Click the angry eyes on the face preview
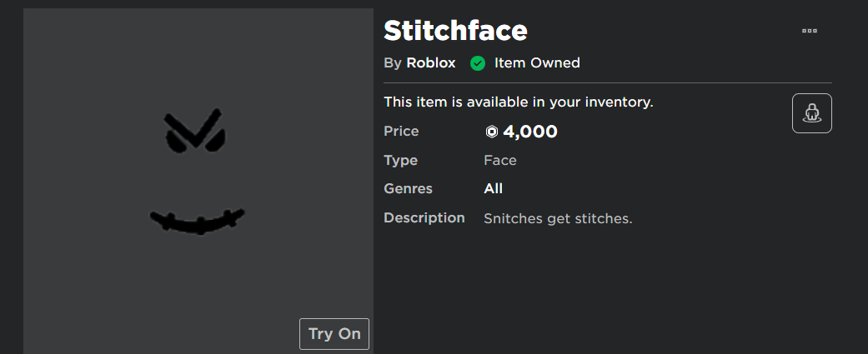Image resolution: width=868 pixels, height=354 pixels. (195, 131)
